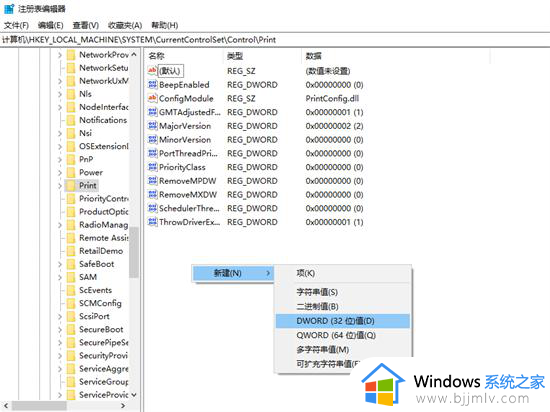
Task: Click the RemoveMXDW DWORD icon
Action: tap(152, 194)
